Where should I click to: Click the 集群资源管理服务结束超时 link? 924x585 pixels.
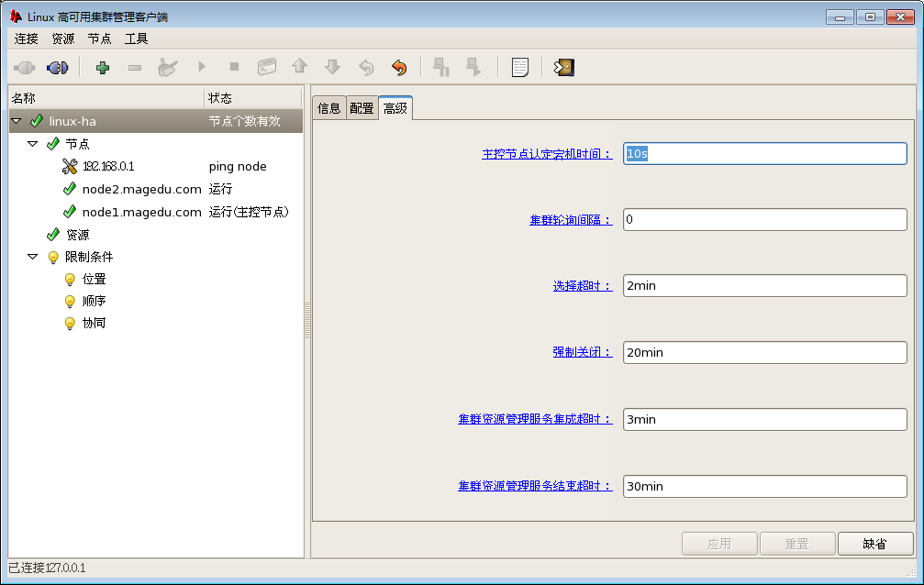(x=535, y=486)
